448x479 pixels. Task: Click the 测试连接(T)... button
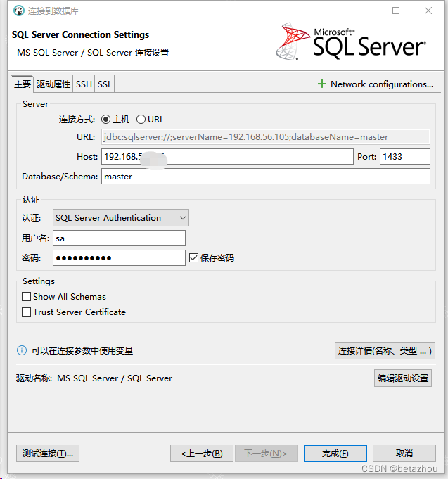point(48,454)
